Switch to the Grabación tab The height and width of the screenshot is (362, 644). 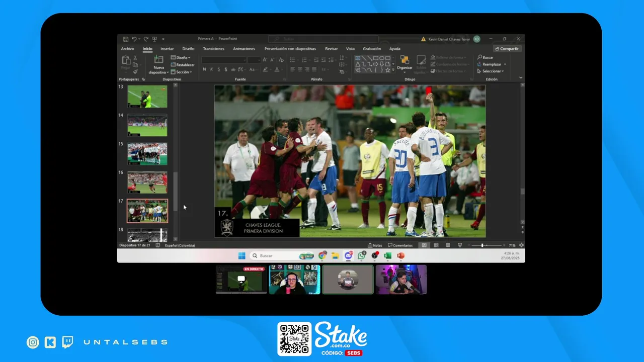point(372,49)
